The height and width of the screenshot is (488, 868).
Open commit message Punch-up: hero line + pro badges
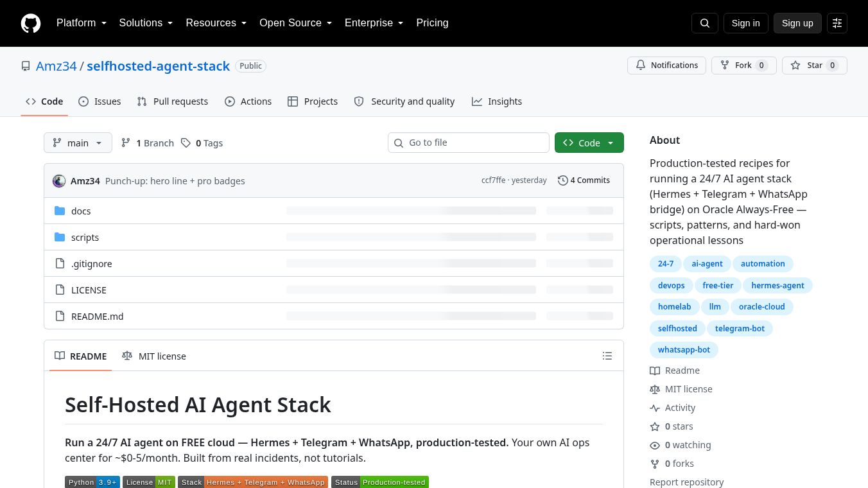tap(175, 181)
